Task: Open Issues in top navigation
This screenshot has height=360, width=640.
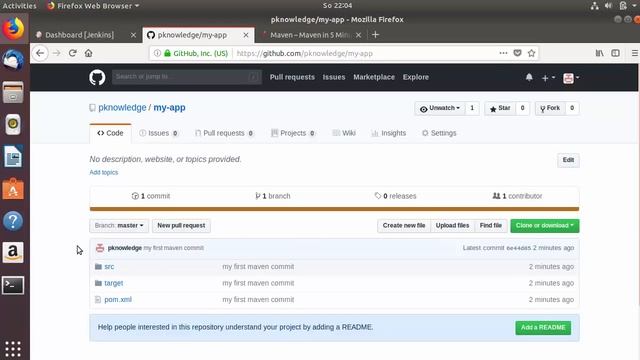Action: (334, 77)
